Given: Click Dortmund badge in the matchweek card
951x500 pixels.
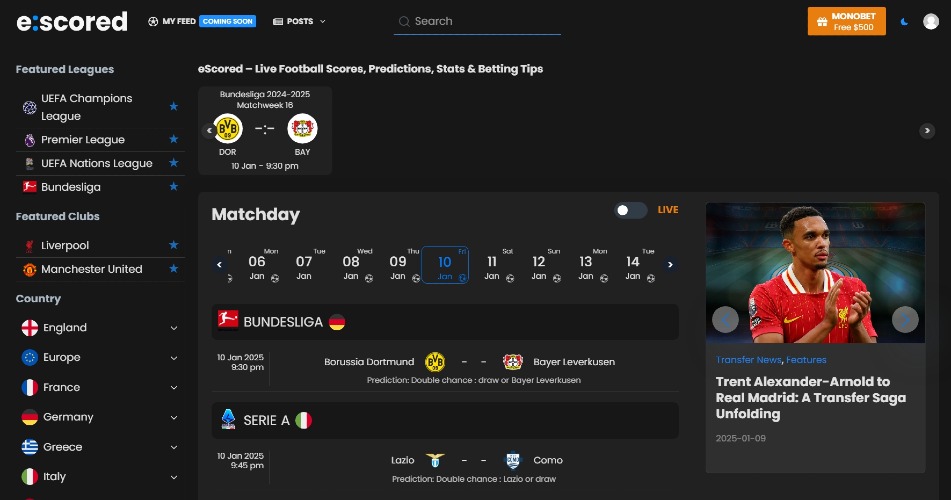Looking at the screenshot, I should (x=228, y=129).
